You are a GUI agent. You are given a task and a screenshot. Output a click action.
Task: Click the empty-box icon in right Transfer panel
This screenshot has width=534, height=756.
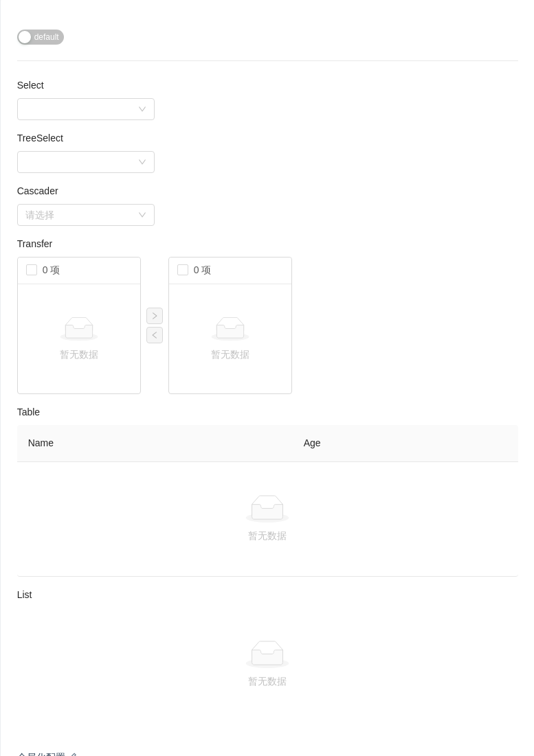[x=230, y=328]
